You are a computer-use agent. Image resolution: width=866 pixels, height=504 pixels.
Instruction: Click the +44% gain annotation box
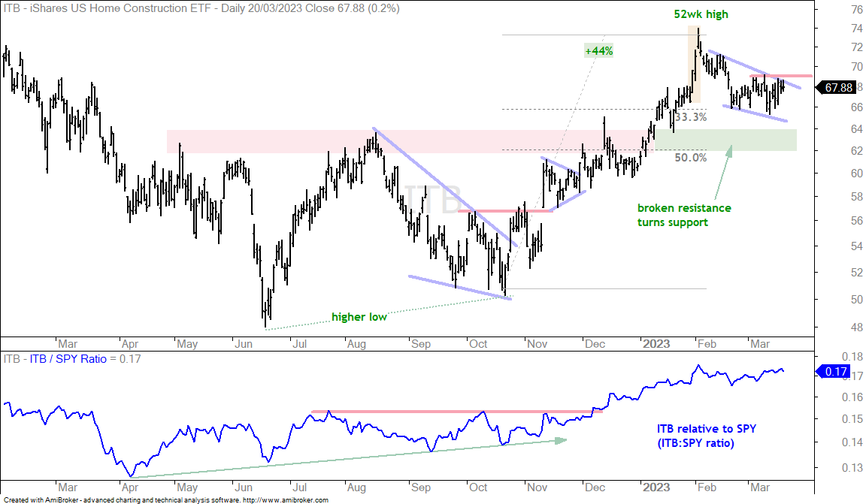pos(598,51)
